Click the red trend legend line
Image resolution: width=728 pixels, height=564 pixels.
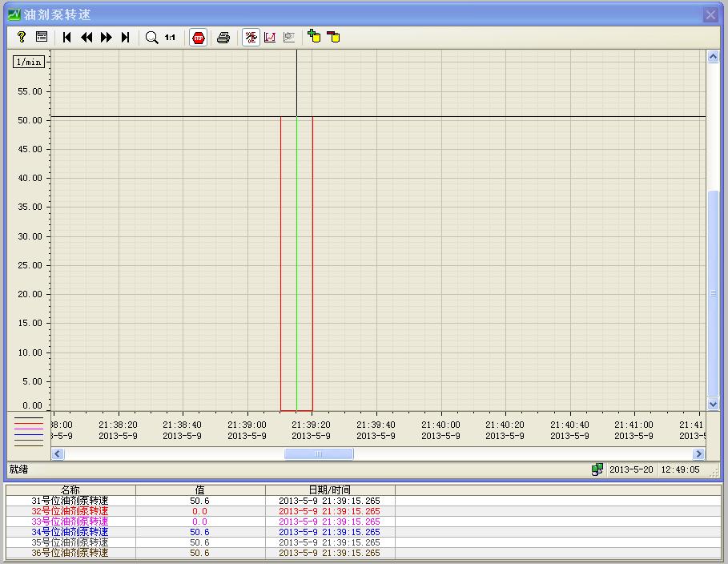pos(29,424)
